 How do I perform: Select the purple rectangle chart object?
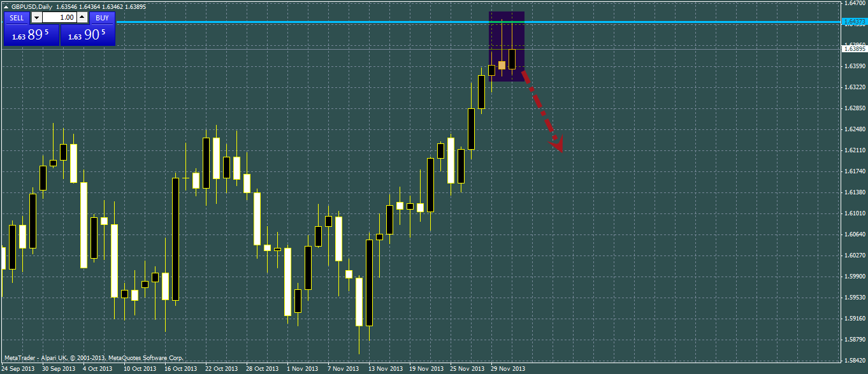(x=507, y=46)
